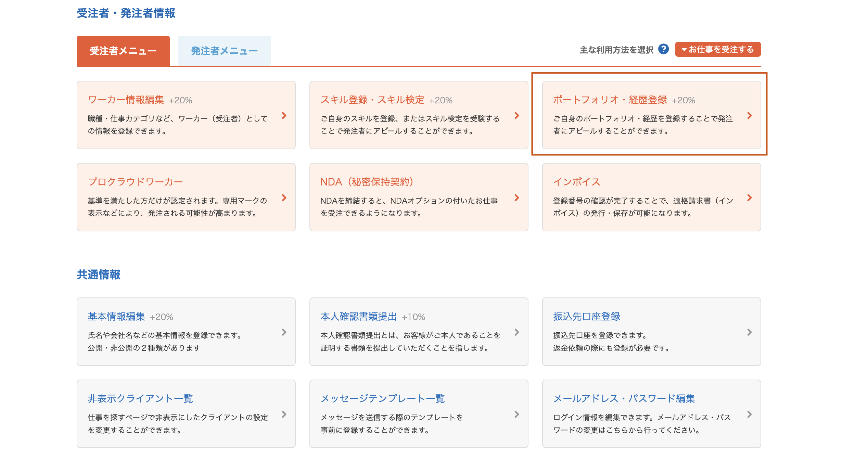This screenshot has height=460, width=868.
Task: Open the 本人確認書類提出 link
Action: (358, 316)
